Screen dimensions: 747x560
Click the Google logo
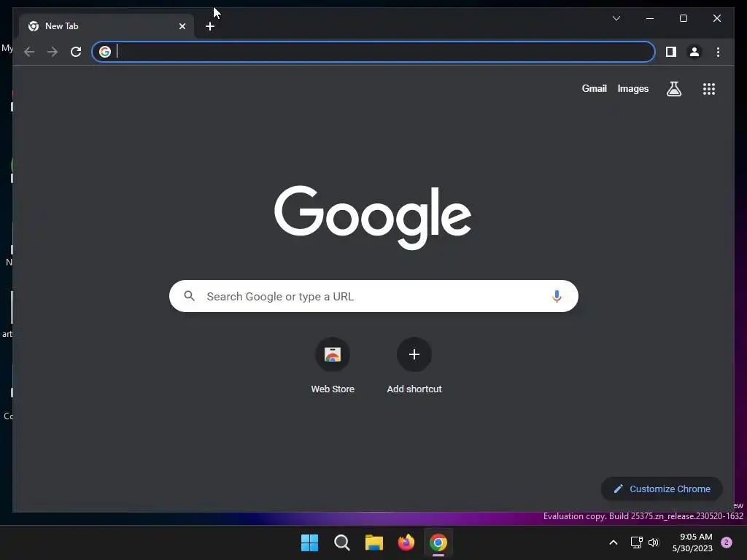(x=373, y=217)
